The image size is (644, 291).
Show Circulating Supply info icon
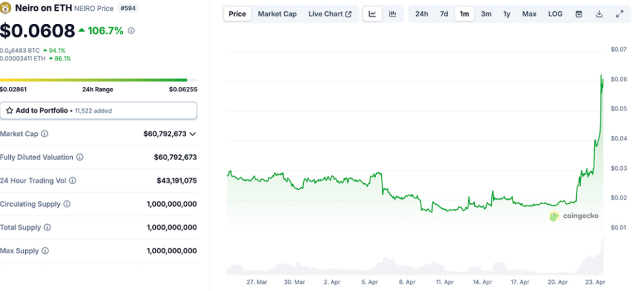pos(67,204)
